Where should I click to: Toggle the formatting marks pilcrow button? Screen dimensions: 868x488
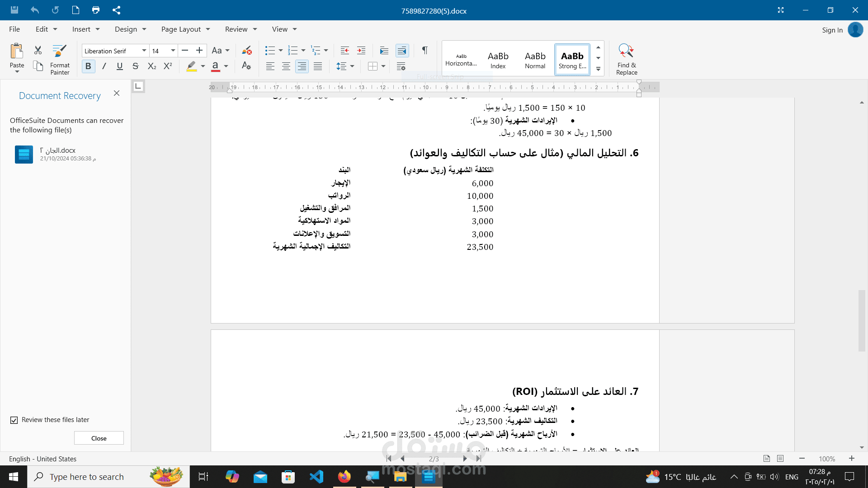click(425, 50)
